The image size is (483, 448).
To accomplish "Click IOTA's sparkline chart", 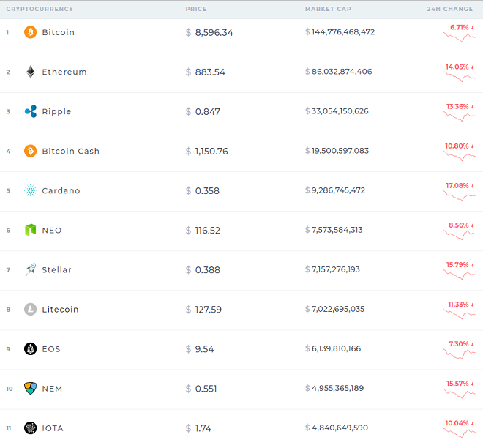I will point(460,433).
